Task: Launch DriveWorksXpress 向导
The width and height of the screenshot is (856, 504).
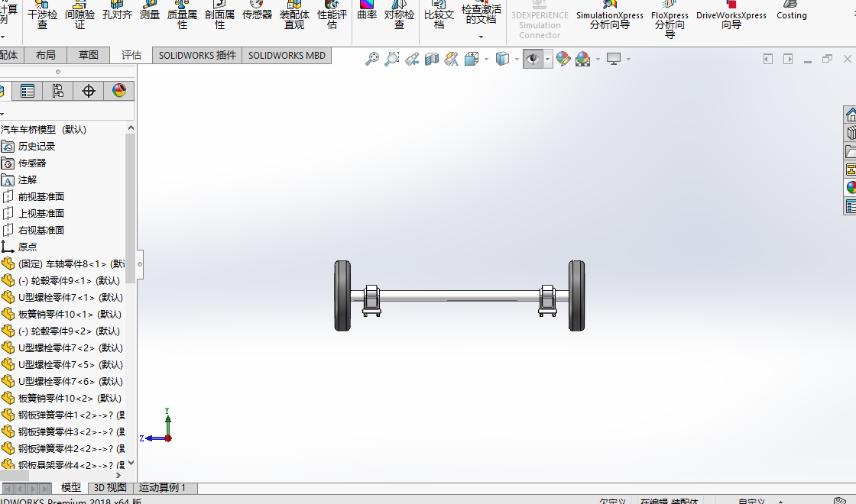Action: click(x=731, y=15)
